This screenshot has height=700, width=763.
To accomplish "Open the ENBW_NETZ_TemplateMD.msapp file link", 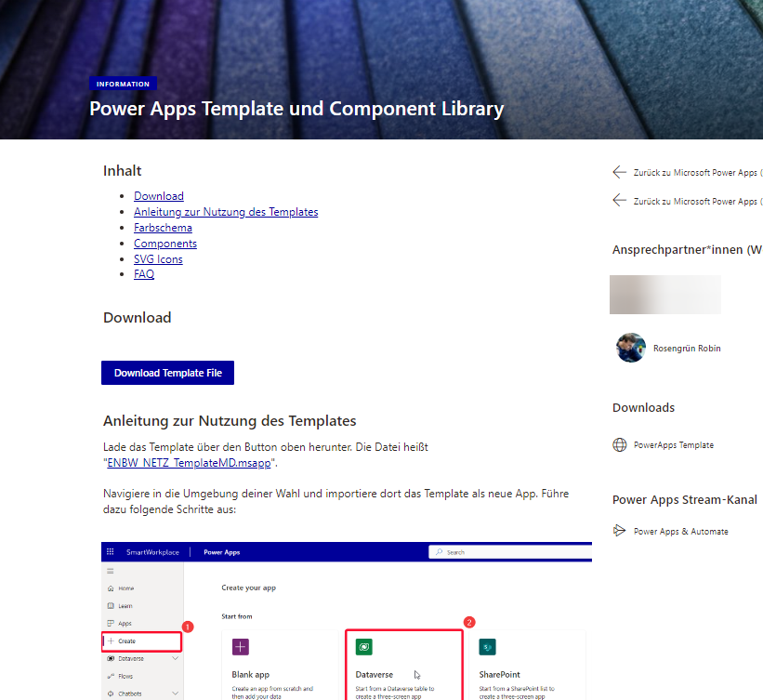I will coord(189,462).
